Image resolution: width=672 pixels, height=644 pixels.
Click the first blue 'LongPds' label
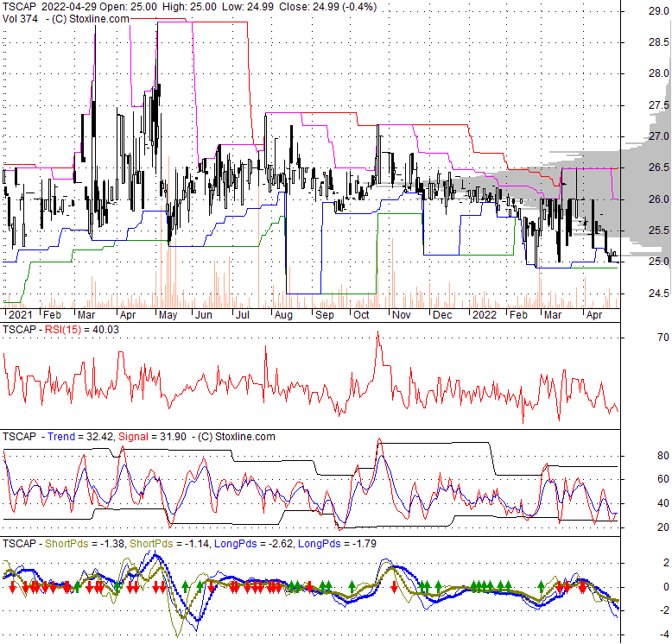235,544
